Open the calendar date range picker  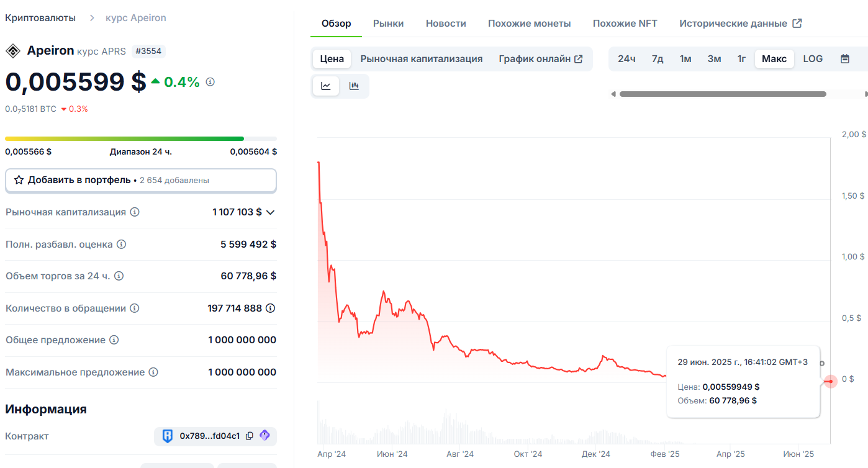[x=844, y=59]
